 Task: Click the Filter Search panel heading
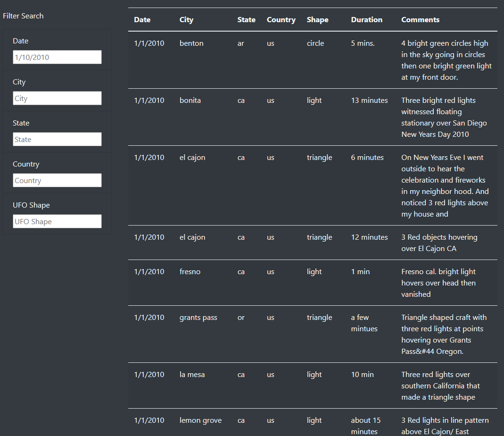[x=23, y=16]
